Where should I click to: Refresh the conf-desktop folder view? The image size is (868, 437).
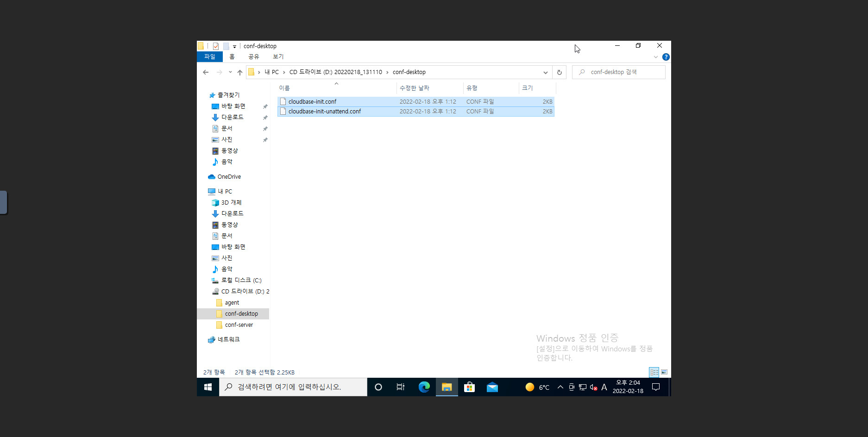tap(560, 72)
